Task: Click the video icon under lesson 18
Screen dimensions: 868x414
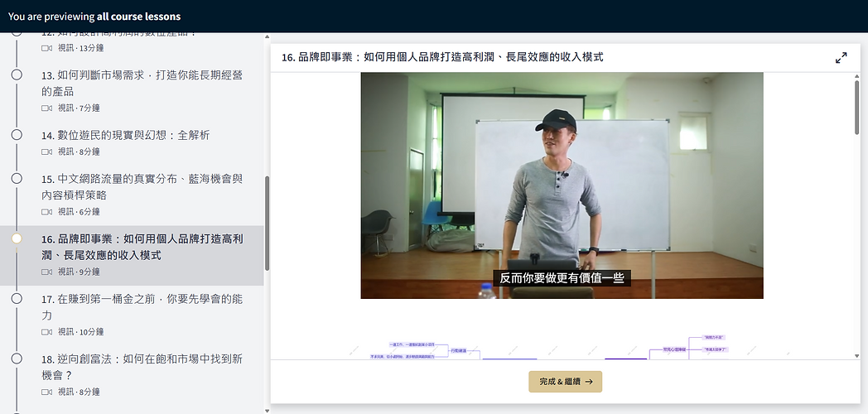Action: coord(46,392)
